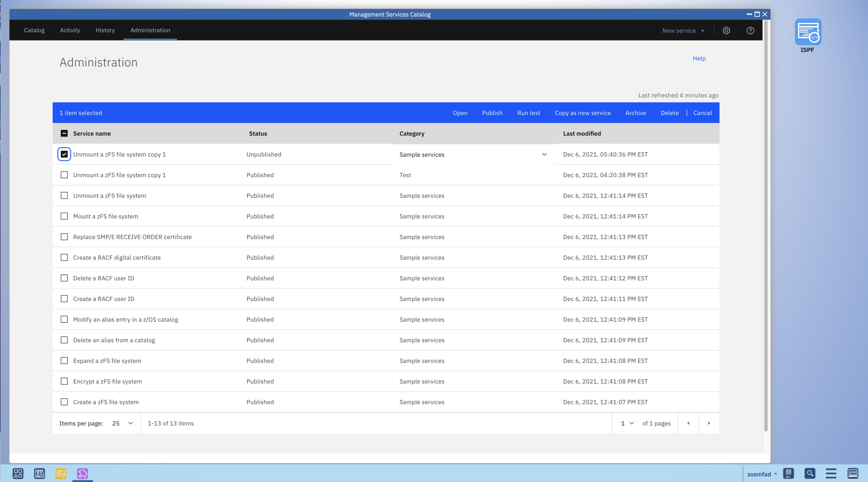Open the search magnifier in taskbar

(810, 473)
